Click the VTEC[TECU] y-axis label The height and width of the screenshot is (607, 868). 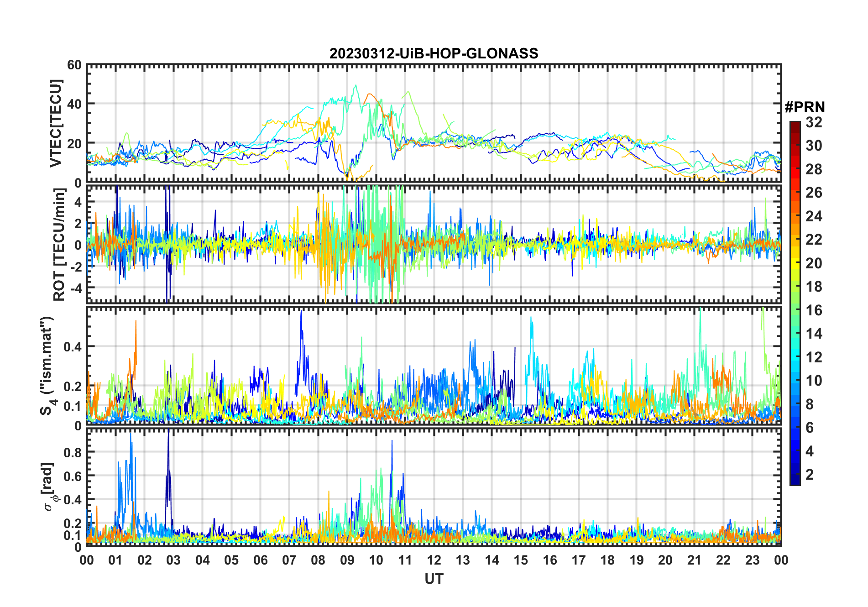click(56, 123)
